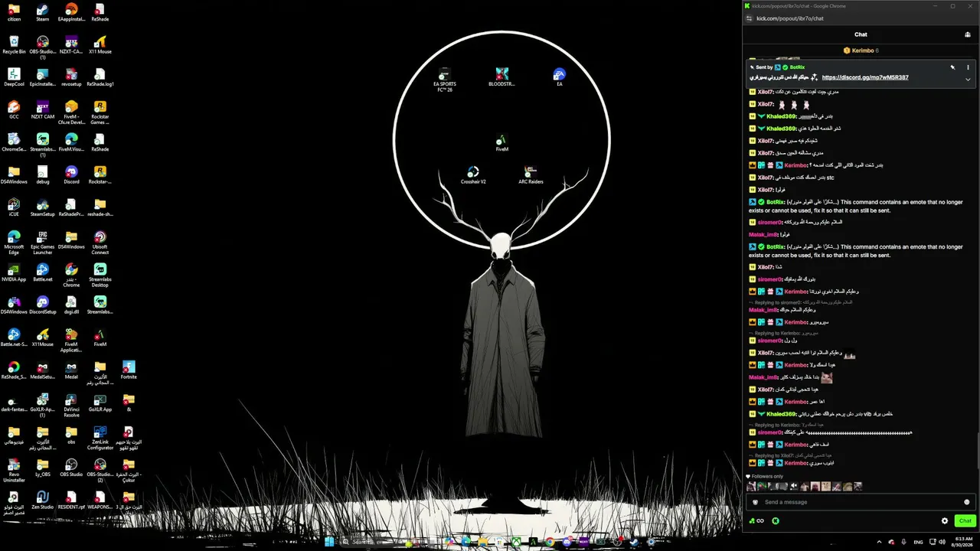Viewport: 980px width, 551px height.
Task: Open the Rockstar Games Launcher shortcut
Action: point(100,112)
